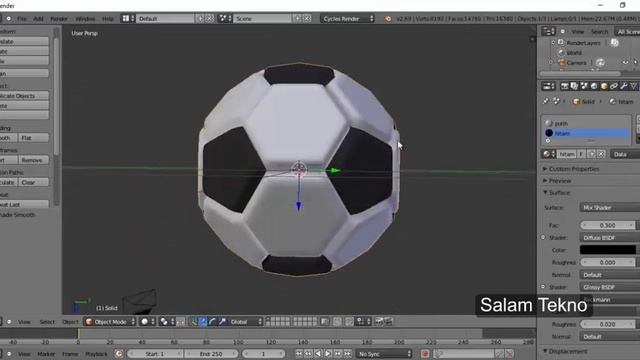Adjust the Diffuse Roughness 0.000 slider
Screen dimensions: 640x360
[x=608, y=262]
